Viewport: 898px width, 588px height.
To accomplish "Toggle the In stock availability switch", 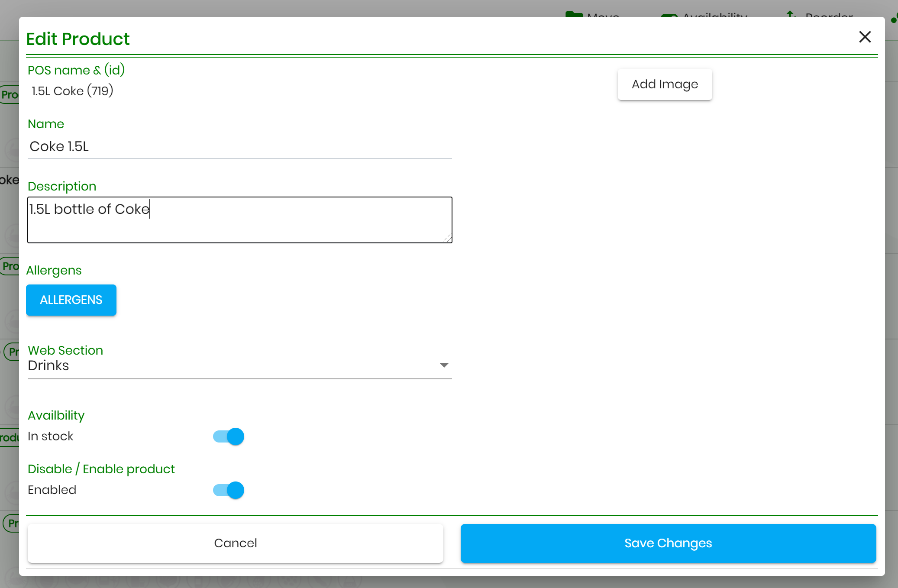I will [x=229, y=436].
